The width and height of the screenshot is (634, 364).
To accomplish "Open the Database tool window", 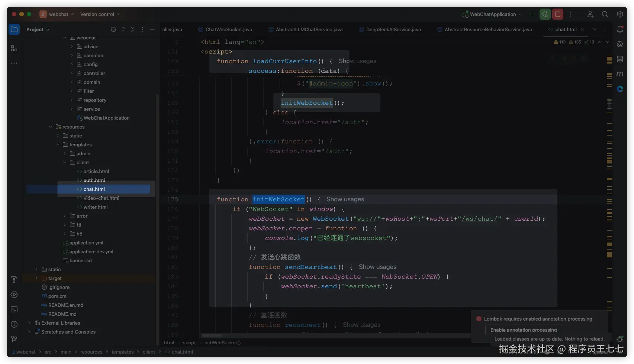I will [619, 59].
